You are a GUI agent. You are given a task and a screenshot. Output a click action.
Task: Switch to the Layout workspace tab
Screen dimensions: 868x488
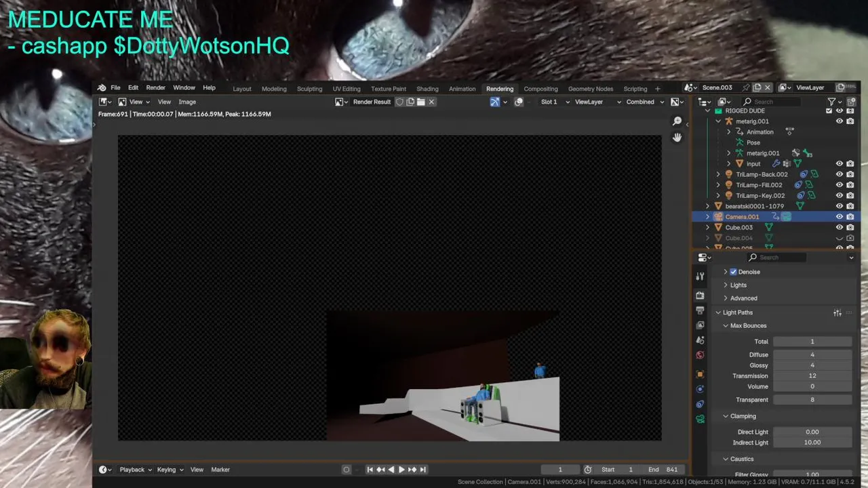click(x=242, y=89)
